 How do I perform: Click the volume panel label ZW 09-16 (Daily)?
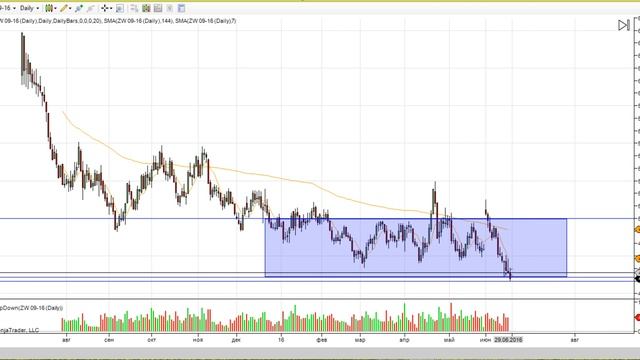coord(31,308)
